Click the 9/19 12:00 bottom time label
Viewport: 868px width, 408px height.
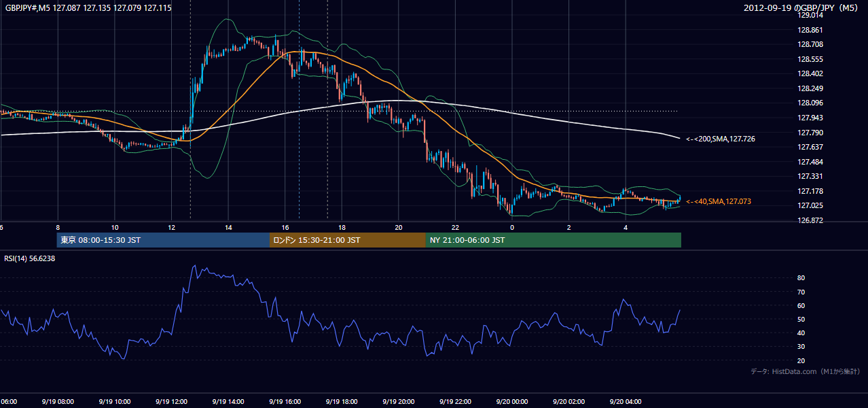click(x=171, y=401)
